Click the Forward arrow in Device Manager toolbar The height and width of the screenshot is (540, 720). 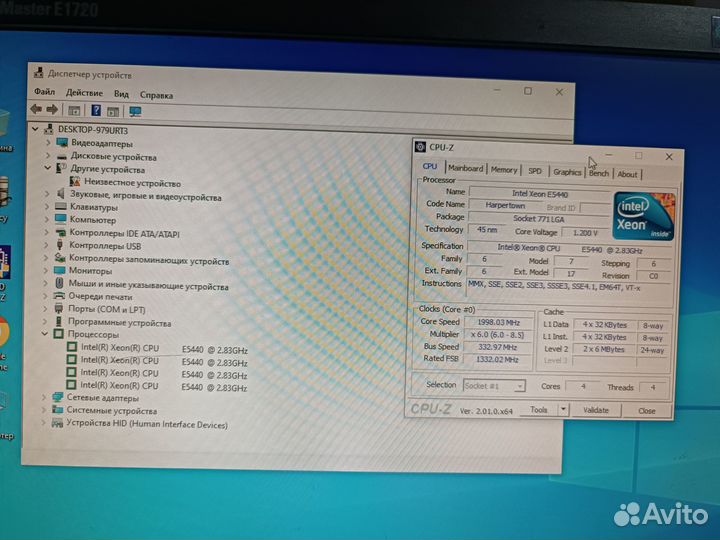50,109
